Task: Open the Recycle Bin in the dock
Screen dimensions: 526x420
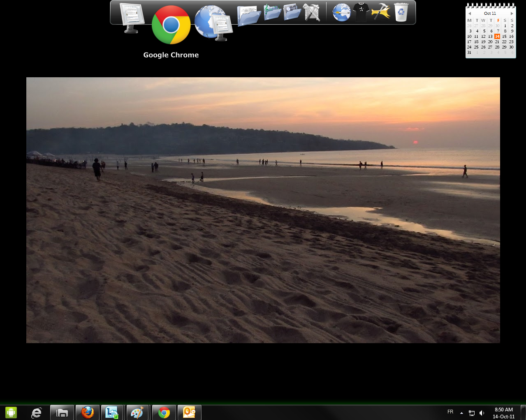Action: click(401, 12)
